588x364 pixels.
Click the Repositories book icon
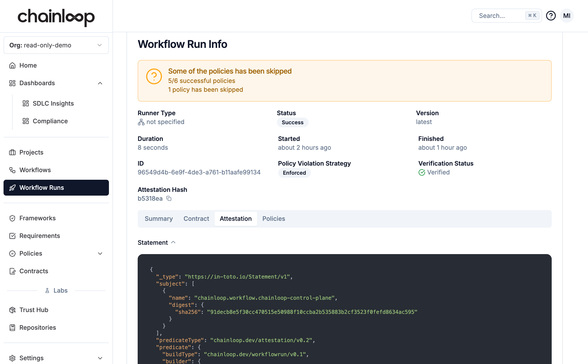pos(12,327)
